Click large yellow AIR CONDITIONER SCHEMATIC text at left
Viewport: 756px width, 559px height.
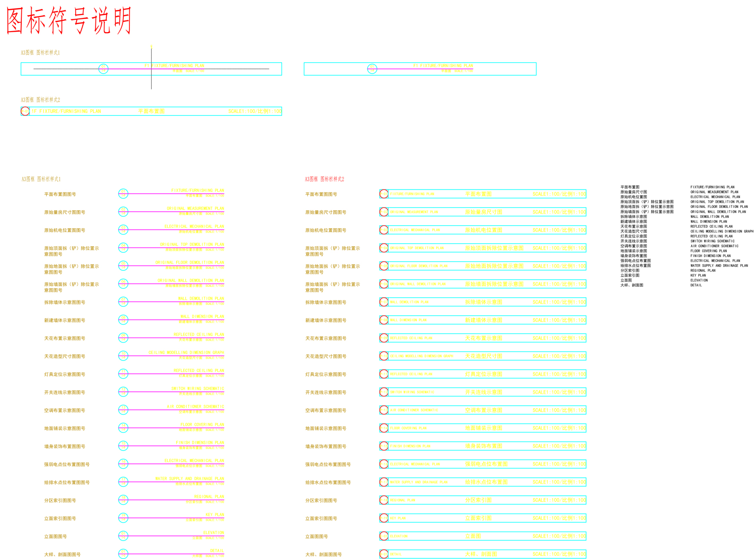tap(195, 406)
